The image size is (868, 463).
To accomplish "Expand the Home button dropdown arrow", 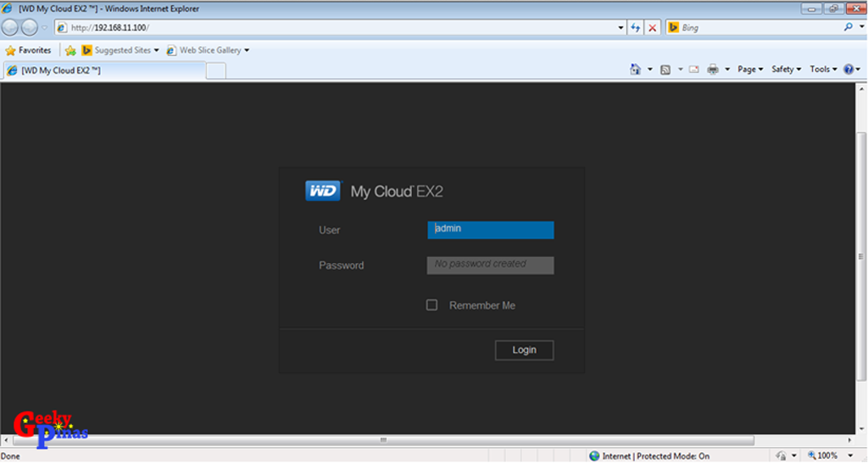I will (650, 70).
